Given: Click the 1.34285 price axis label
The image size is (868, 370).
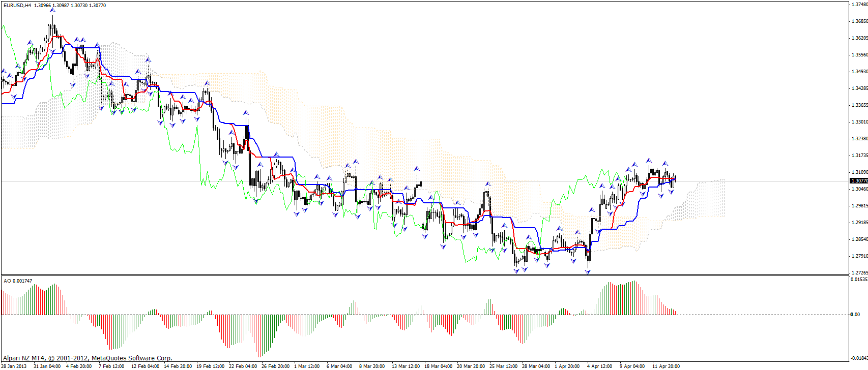Looking at the screenshot, I should (859, 88).
